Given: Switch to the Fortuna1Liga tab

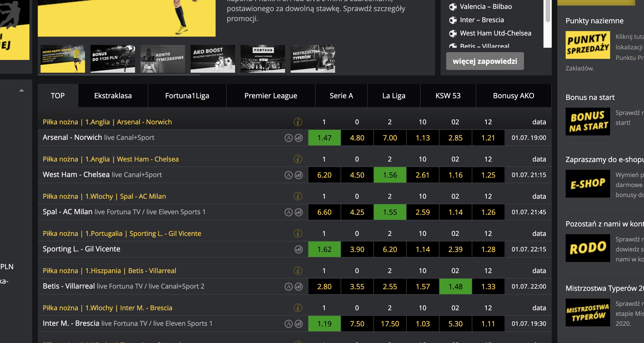Looking at the screenshot, I should coord(187,95).
